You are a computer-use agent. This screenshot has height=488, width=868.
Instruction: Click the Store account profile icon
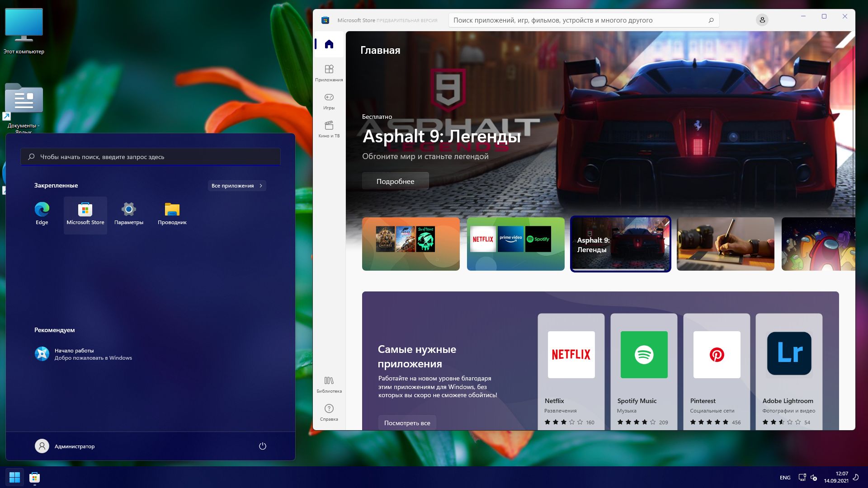[x=762, y=20]
